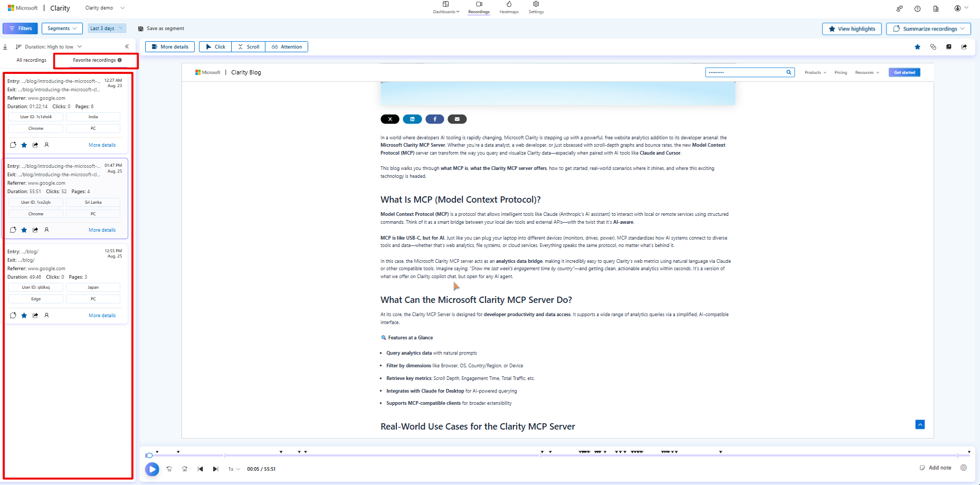Click More details button above the player

(x=170, y=47)
